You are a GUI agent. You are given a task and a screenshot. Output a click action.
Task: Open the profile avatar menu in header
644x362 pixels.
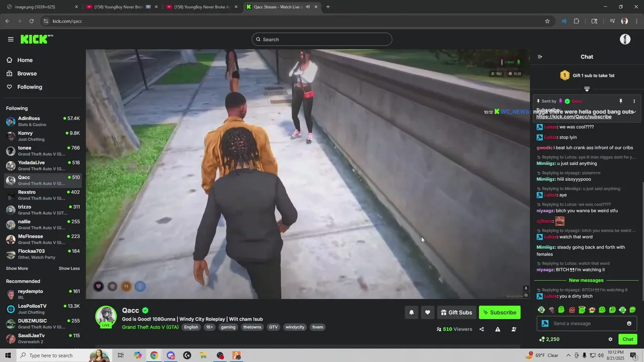(x=625, y=39)
